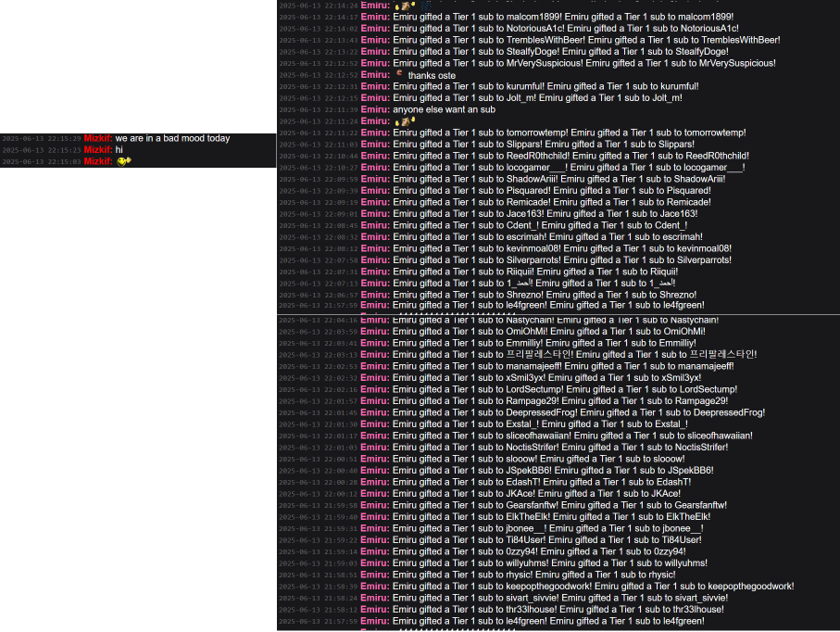
Task: Select the gifted sub message to kevinmoal08
Action: click(562, 248)
